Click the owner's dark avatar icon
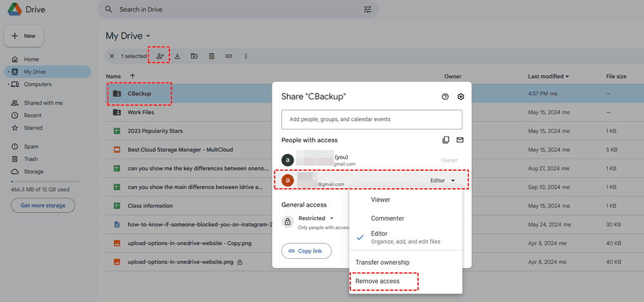This screenshot has height=302, width=644. click(x=287, y=160)
